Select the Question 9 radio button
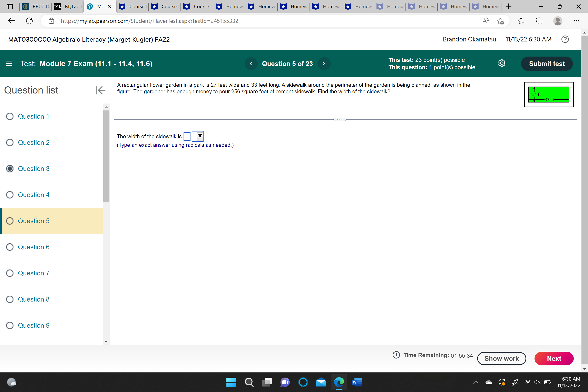 click(10, 325)
